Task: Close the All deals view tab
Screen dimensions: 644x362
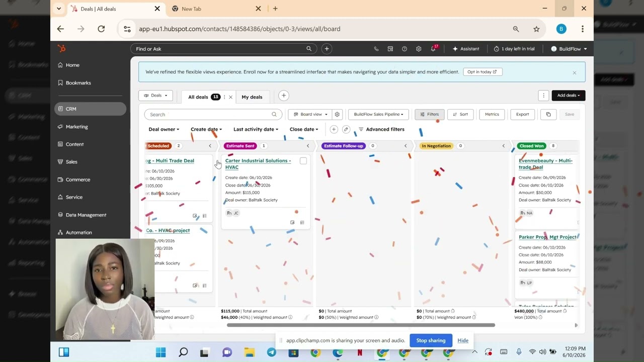Action: pyautogui.click(x=231, y=97)
